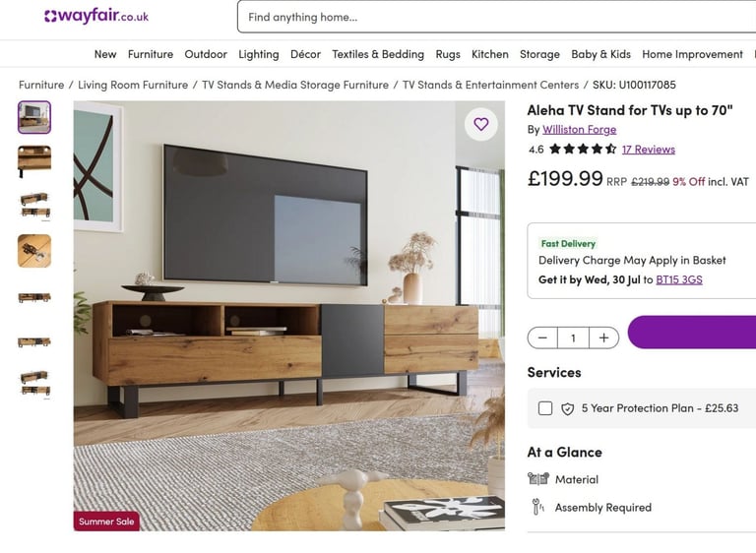756x553 pixels.
Task: Click the purple add to basket button
Action: (692, 333)
